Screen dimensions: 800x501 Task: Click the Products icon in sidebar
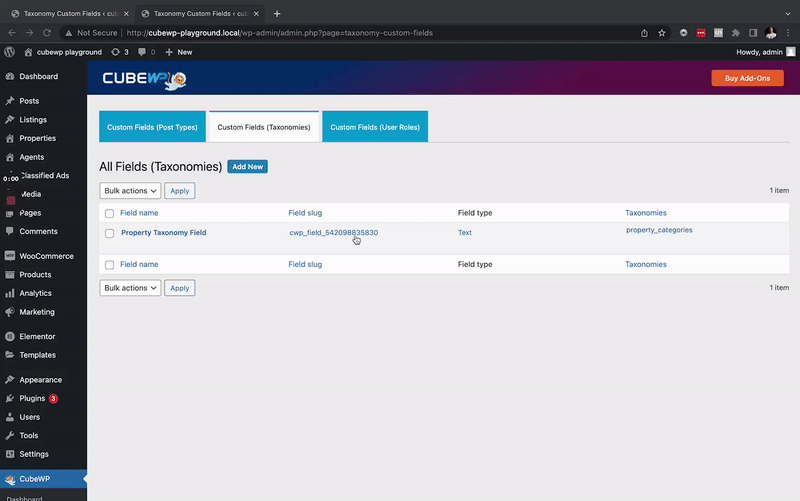pyautogui.click(x=10, y=274)
